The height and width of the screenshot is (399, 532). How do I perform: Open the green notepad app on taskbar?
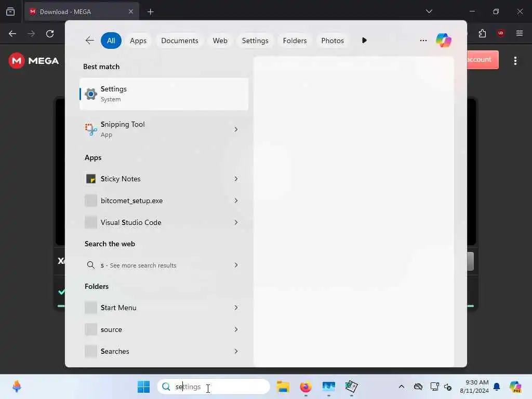[x=352, y=387]
